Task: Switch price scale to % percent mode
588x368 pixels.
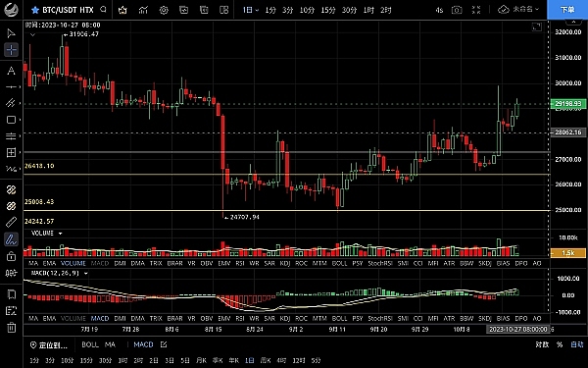Action: point(560,344)
